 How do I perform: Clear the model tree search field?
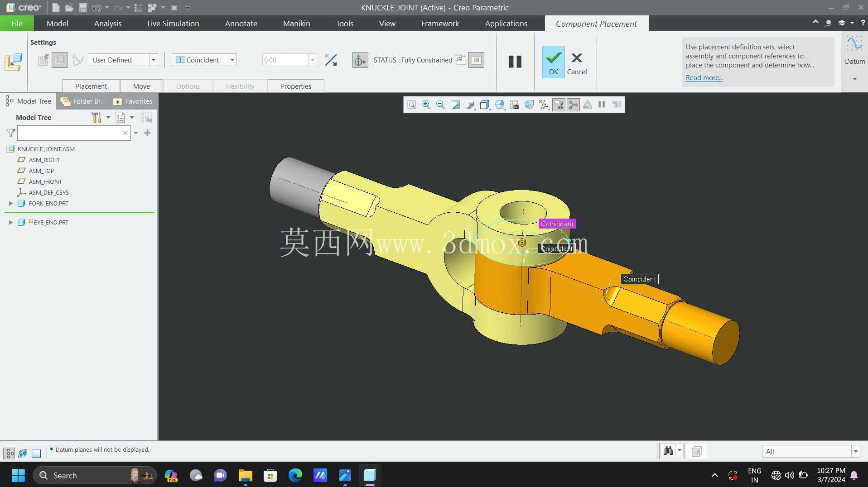[x=125, y=133]
